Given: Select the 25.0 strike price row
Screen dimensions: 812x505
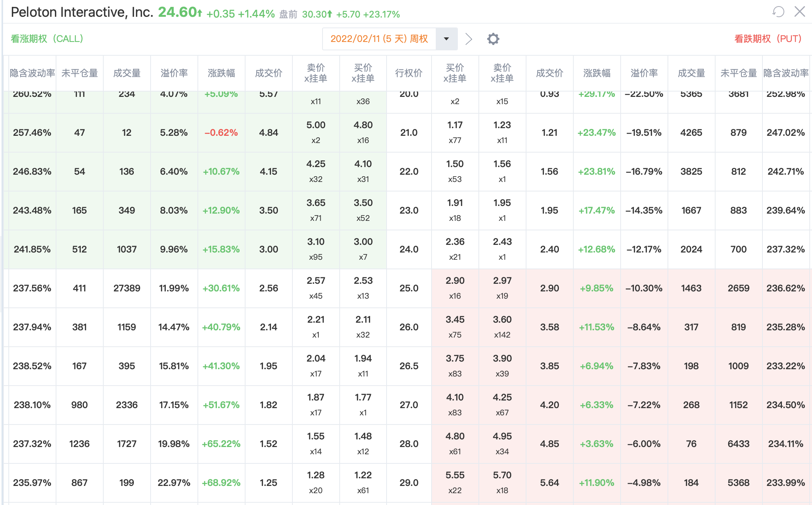Looking at the screenshot, I should (409, 288).
